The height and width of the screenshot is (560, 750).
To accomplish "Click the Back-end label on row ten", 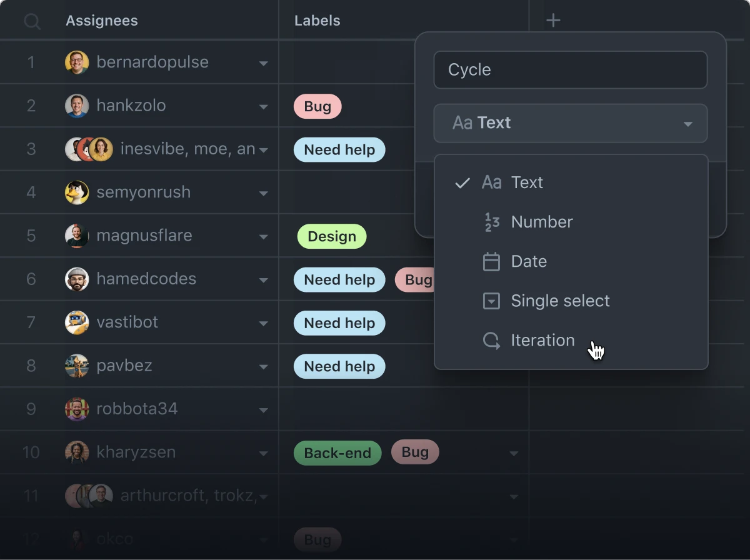I will point(337,452).
